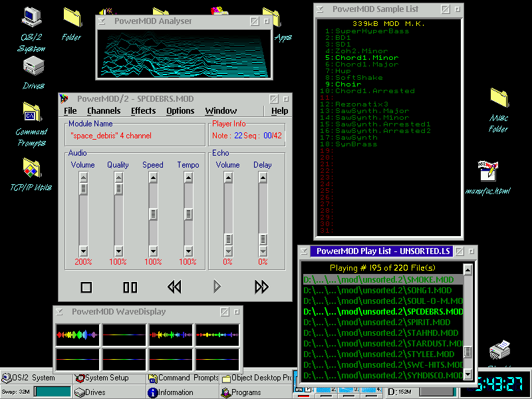Click Tempo slider down arrow

(188, 251)
